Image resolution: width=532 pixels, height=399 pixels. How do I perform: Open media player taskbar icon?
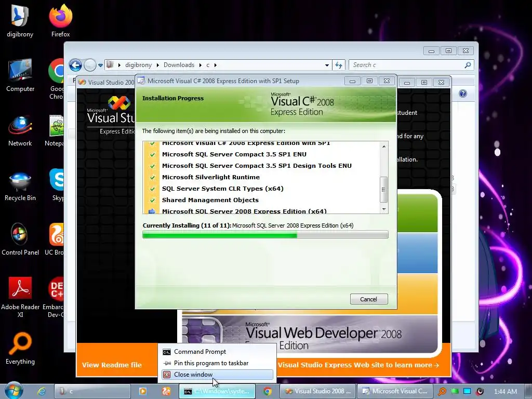(x=143, y=391)
